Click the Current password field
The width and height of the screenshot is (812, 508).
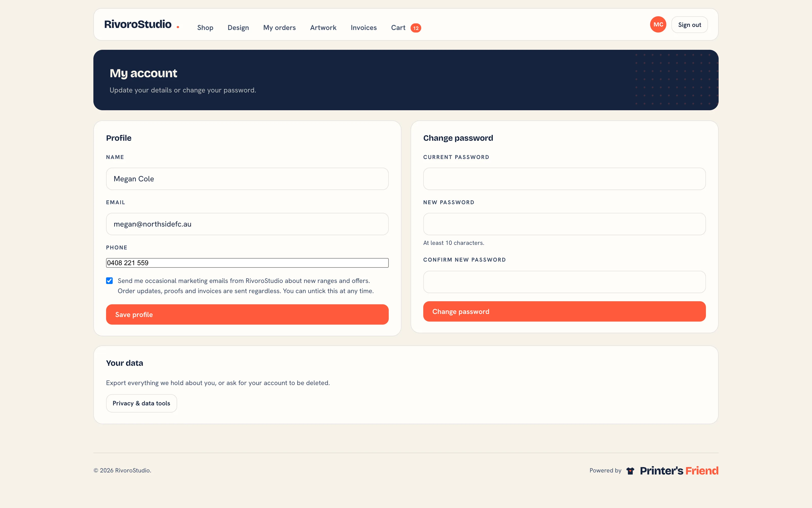pyautogui.click(x=564, y=179)
